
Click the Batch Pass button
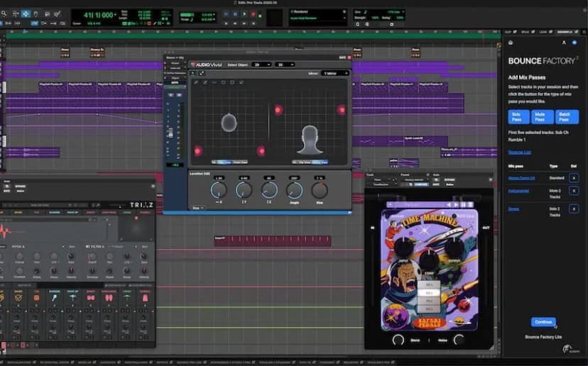pos(567,117)
